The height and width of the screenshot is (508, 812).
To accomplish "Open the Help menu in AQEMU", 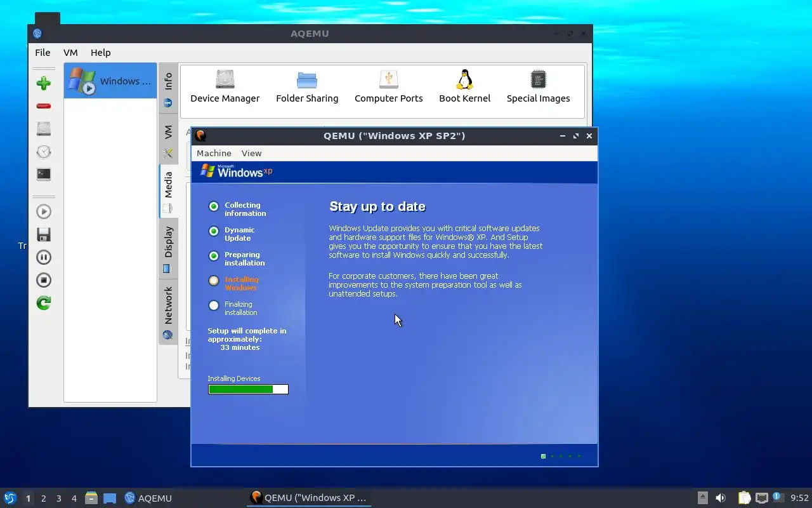I will click(100, 53).
